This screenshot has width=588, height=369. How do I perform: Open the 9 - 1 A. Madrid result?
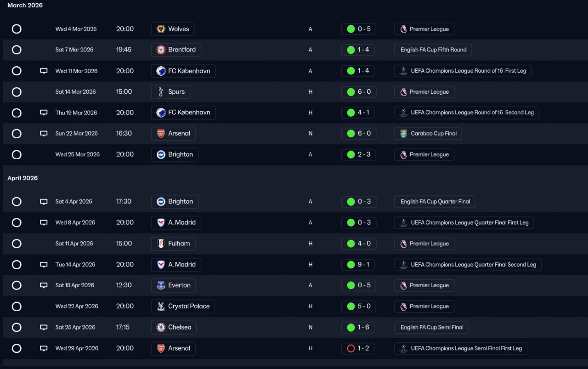[x=359, y=265]
